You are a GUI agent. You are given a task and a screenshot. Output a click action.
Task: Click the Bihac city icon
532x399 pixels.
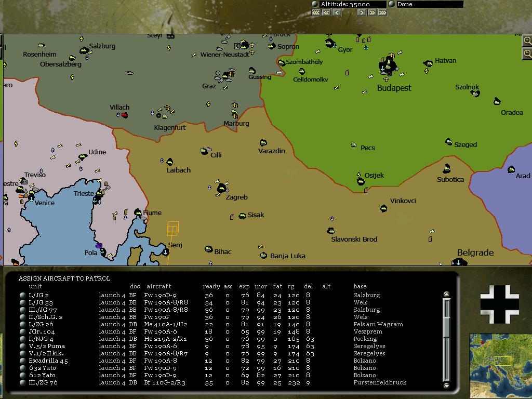[209, 249]
